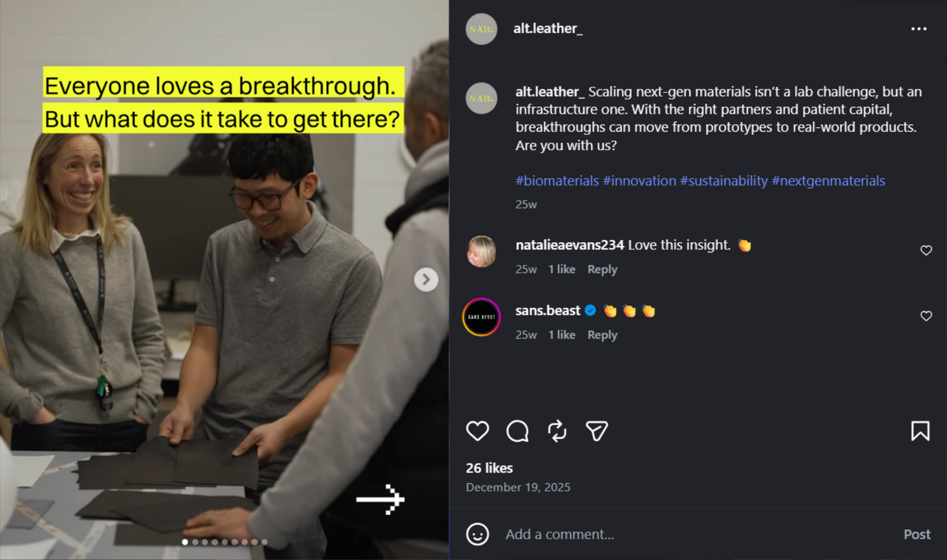Viewport: 947px width, 560px height.
Task: Repost using the circular arrows icon
Action: [557, 431]
